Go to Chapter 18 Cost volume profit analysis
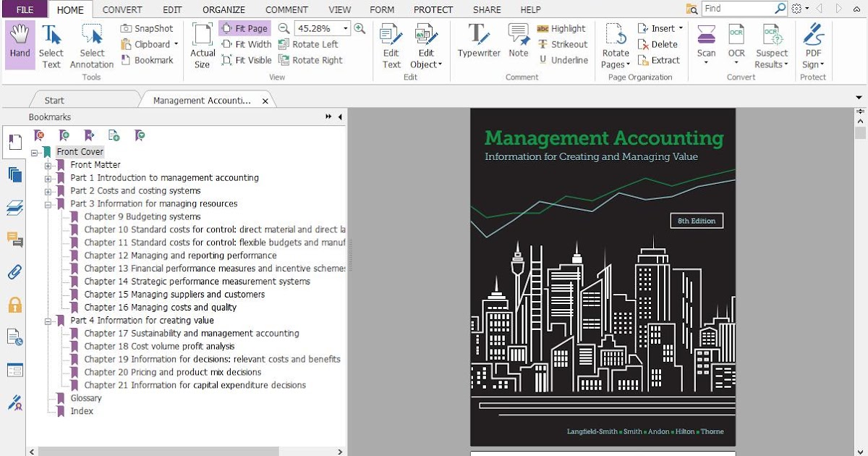 click(x=159, y=347)
